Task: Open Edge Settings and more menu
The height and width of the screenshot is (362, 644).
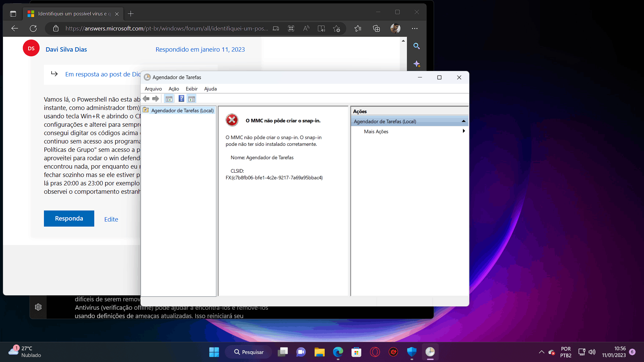Action: [x=415, y=28]
